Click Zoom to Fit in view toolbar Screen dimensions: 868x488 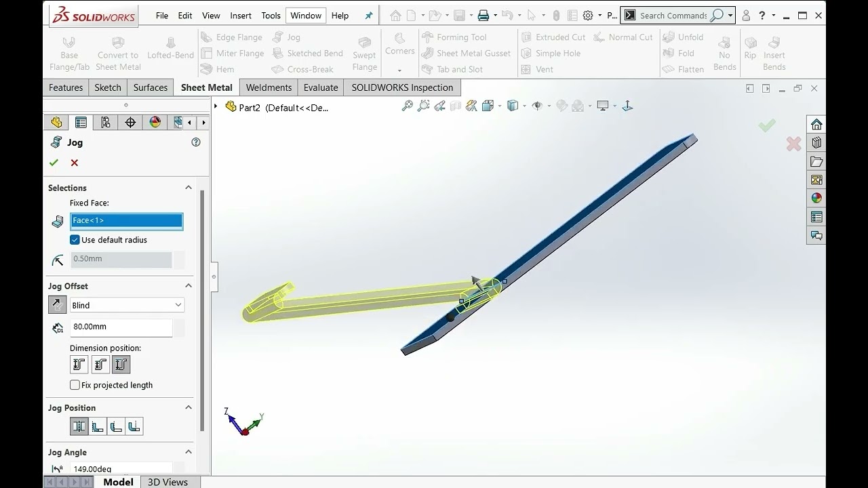[408, 106]
